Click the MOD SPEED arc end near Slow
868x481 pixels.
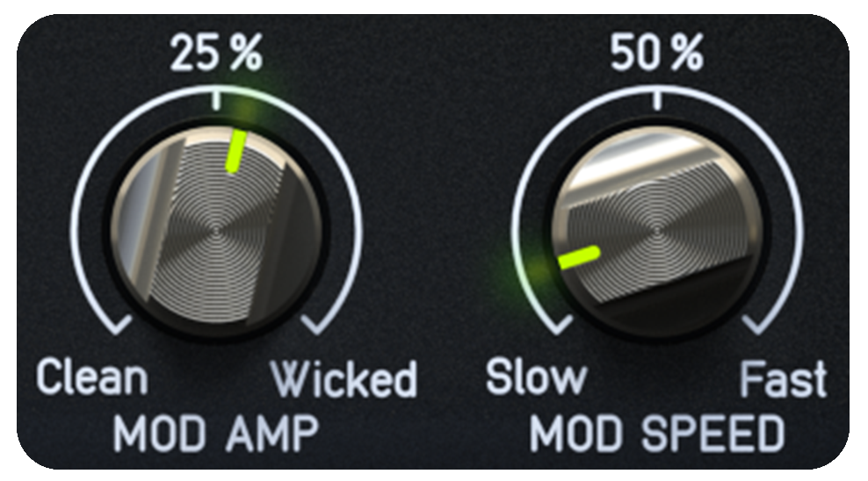pyautogui.click(x=557, y=325)
